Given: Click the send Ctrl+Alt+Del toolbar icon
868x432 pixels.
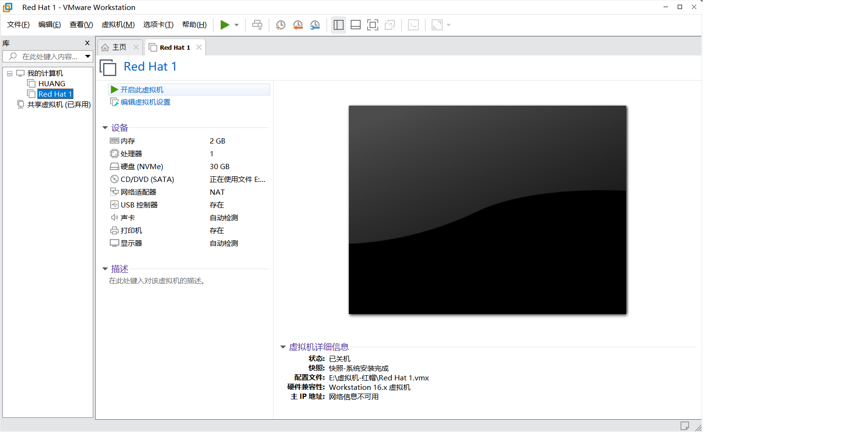Looking at the screenshot, I should pos(257,25).
